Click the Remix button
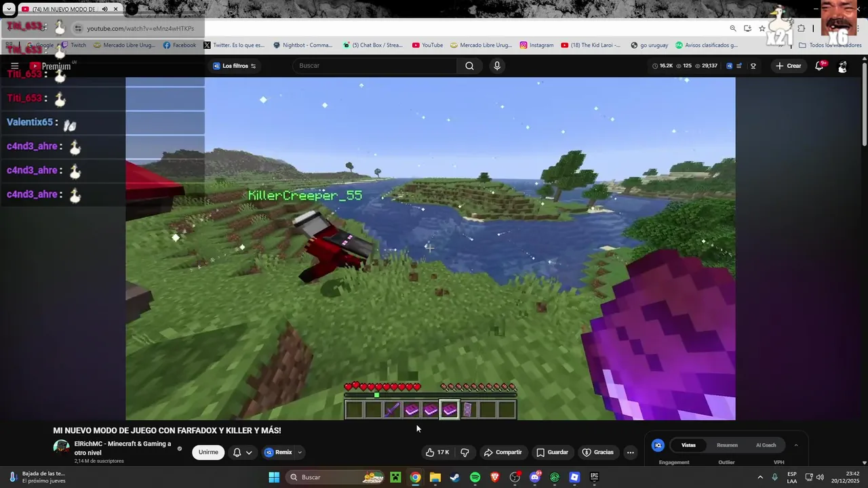The width and height of the screenshot is (868, 488). [x=279, y=452]
